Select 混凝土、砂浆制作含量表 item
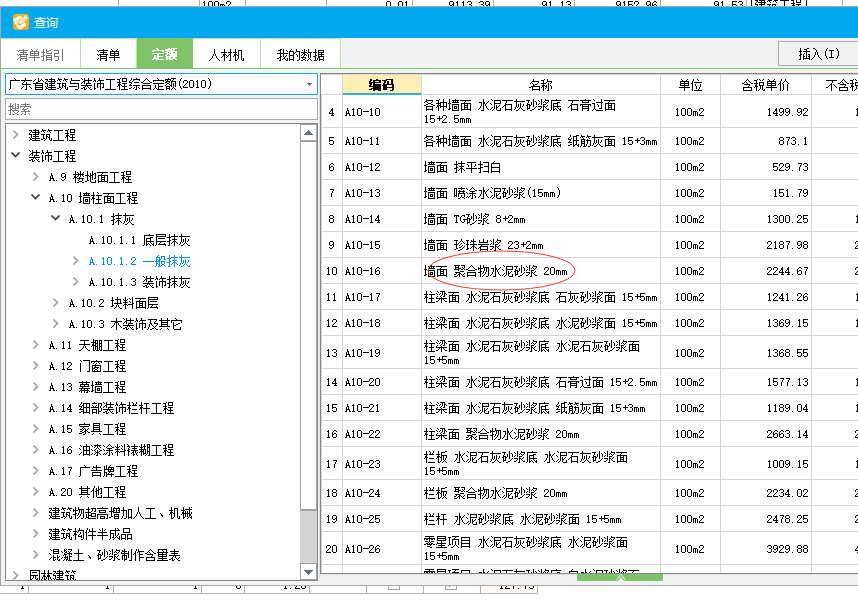 pos(114,555)
